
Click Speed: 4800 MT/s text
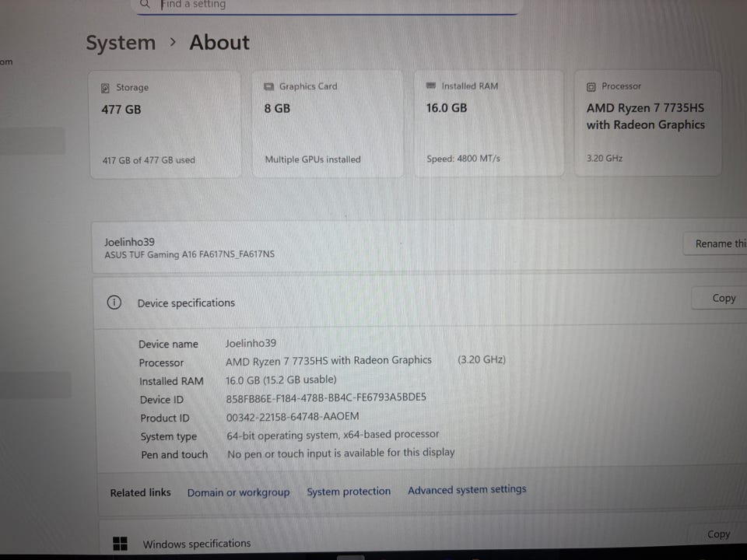pos(463,159)
